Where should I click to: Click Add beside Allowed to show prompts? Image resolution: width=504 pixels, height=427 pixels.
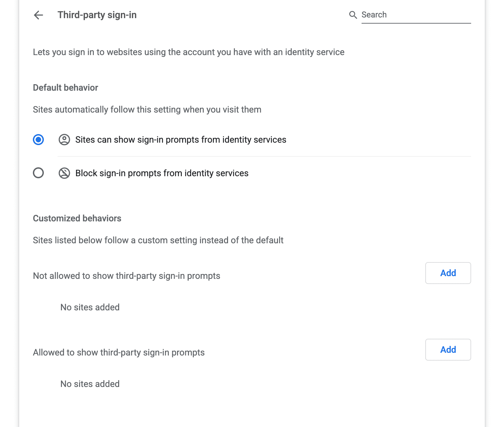(448, 350)
